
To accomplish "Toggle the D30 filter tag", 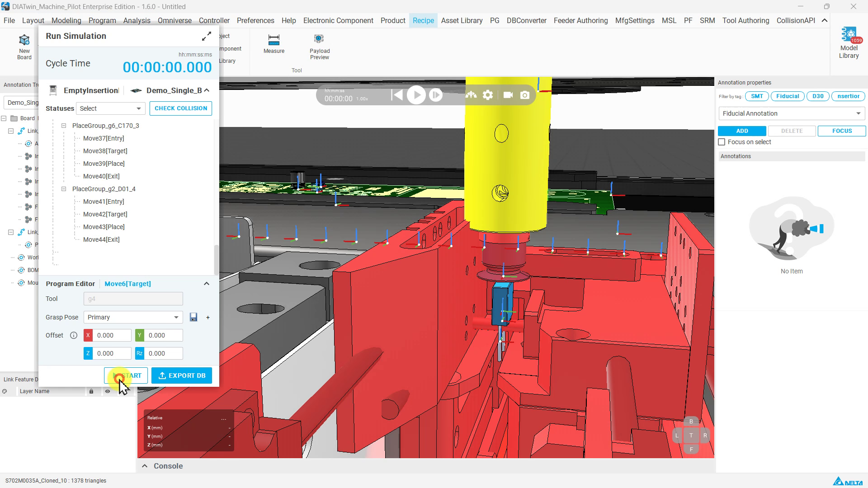I will point(818,96).
